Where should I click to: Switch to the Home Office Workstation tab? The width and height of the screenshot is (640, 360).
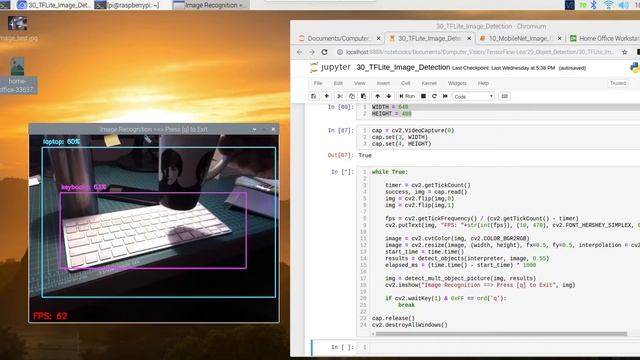tap(605, 38)
